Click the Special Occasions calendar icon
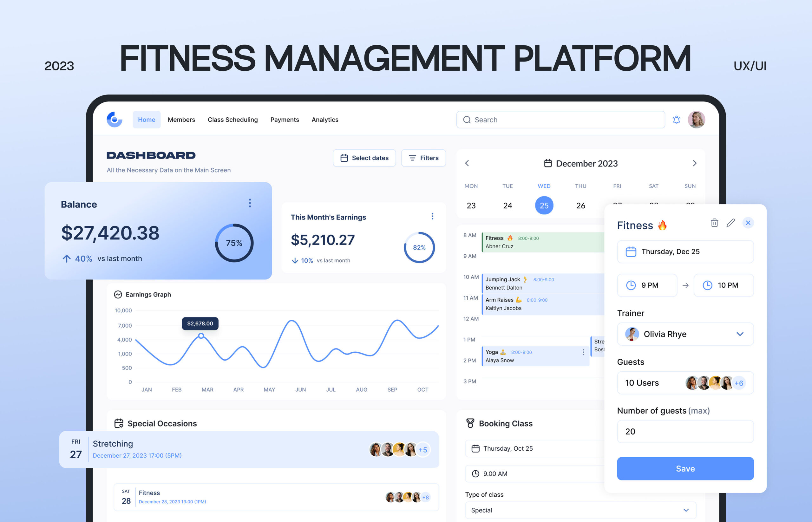The height and width of the screenshot is (522, 812). pyautogui.click(x=119, y=423)
